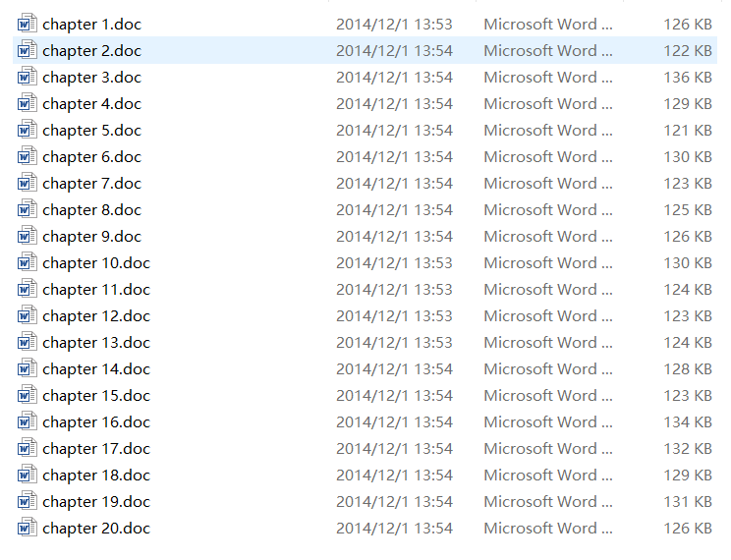
Task: Click the Word icon of chapter 8.doc
Action: (x=28, y=209)
